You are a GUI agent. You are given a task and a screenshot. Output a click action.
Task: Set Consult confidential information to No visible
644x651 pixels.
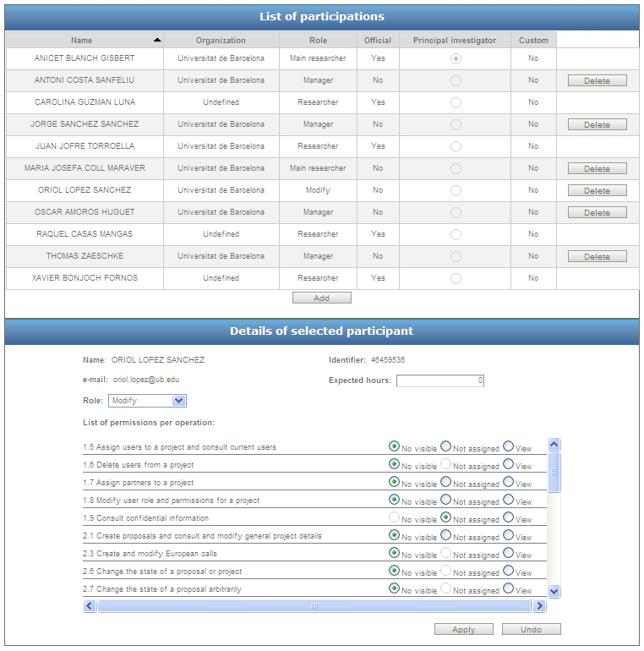[x=394, y=517]
